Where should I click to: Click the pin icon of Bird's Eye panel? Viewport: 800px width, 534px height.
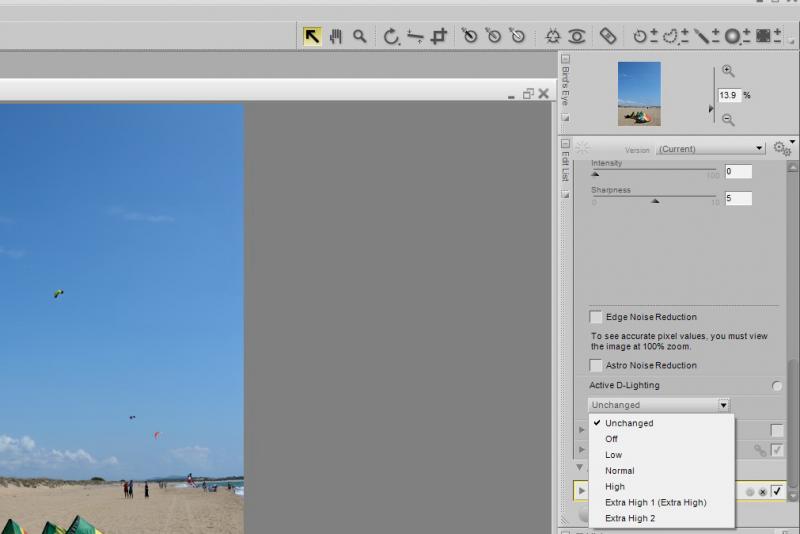pos(565,117)
